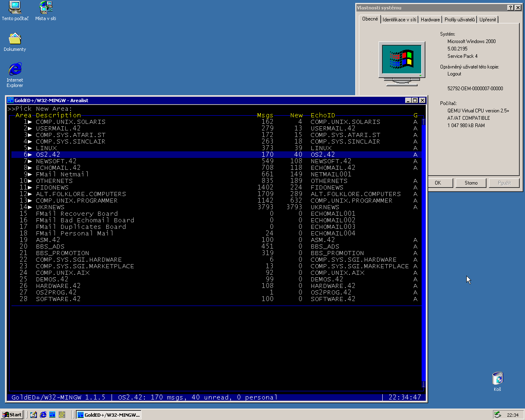
Task: Click the Show Desktop quick launch icon
Action: (34, 415)
